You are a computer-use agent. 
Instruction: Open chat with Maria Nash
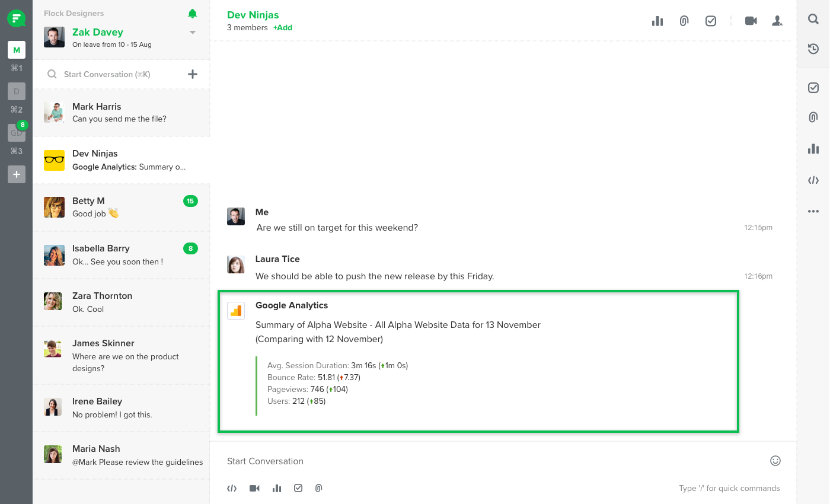121,455
